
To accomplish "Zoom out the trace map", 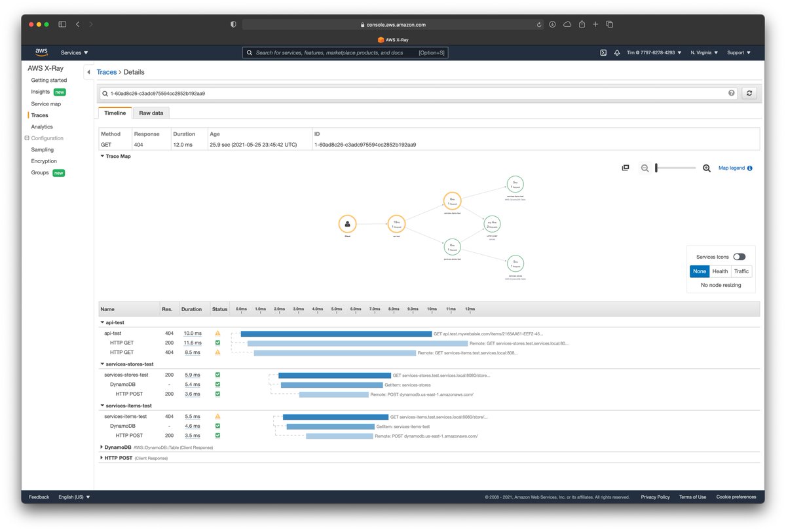I will pyautogui.click(x=645, y=168).
